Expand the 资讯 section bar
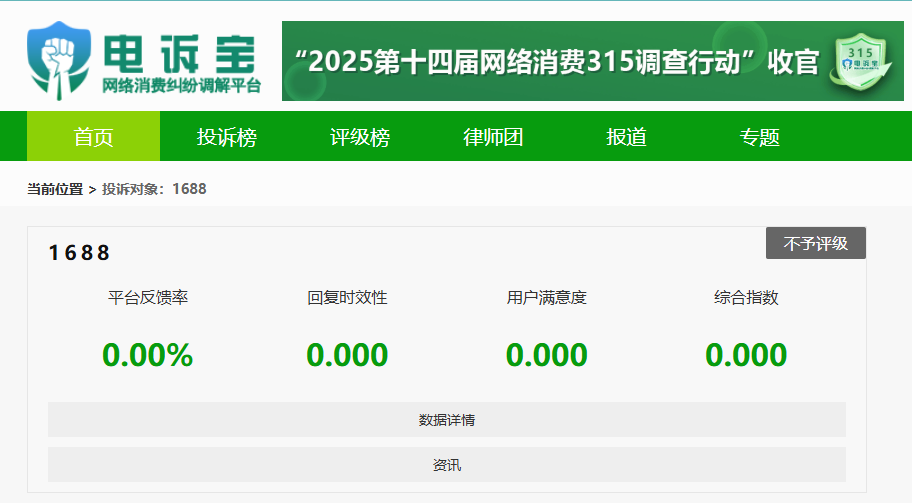912x503 pixels. 447,465
